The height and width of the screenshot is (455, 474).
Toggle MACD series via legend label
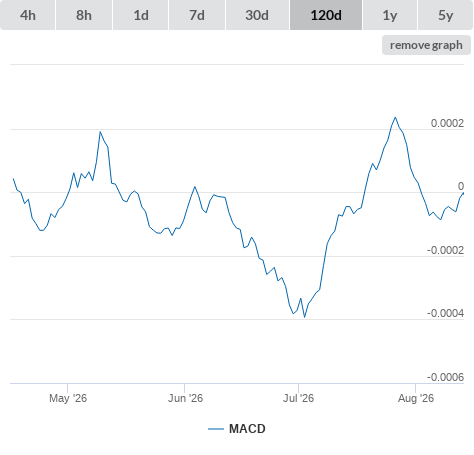(247, 429)
